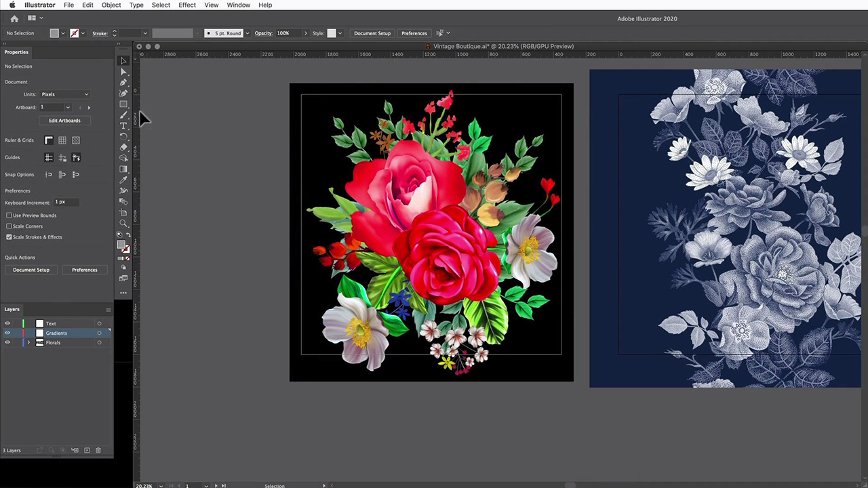Open the Effect menu
This screenshot has height=488, width=868.
point(186,5)
